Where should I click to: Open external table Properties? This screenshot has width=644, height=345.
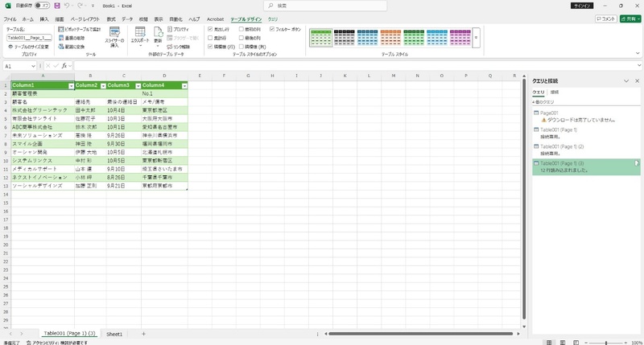coord(178,29)
